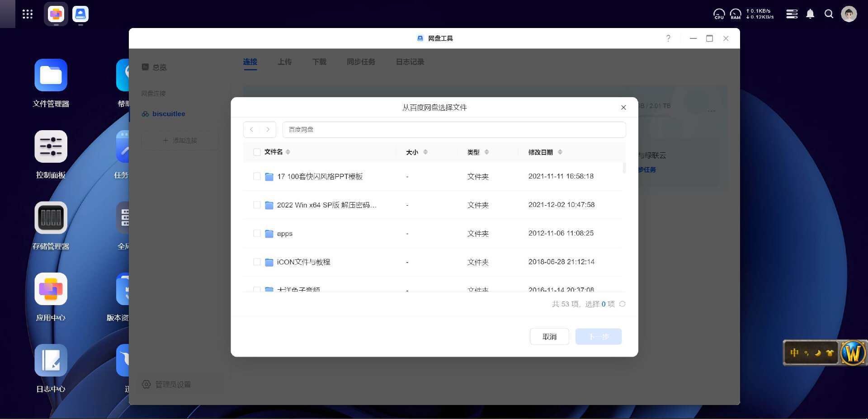The width and height of the screenshot is (868, 419).
Task: Click the WoW input method icon
Action: tap(853, 353)
